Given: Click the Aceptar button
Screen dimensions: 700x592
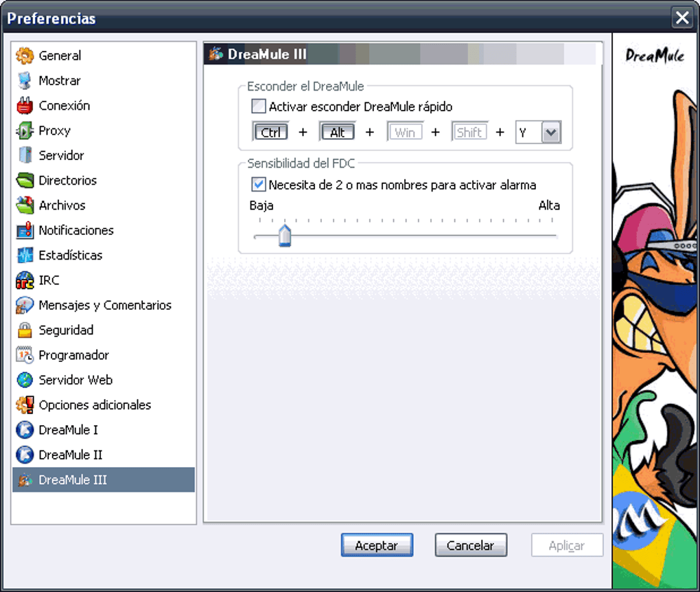Looking at the screenshot, I should [377, 545].
